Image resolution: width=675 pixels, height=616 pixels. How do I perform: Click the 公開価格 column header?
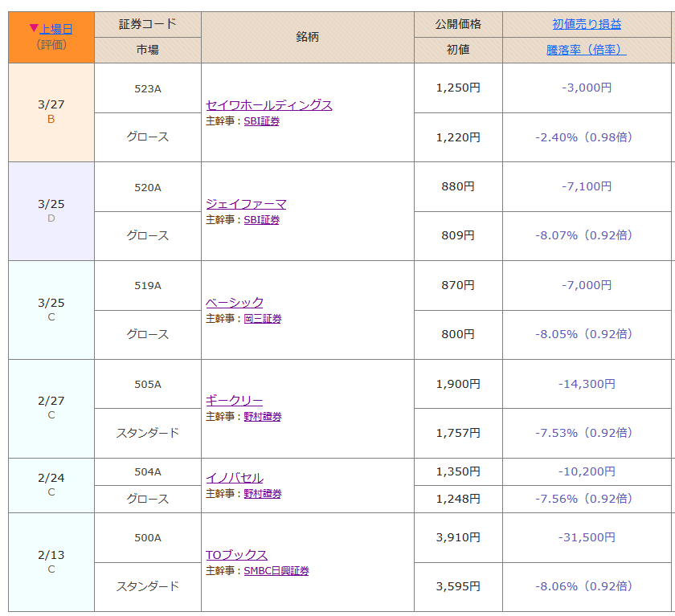pyautogui.click(x=458, y=25)
